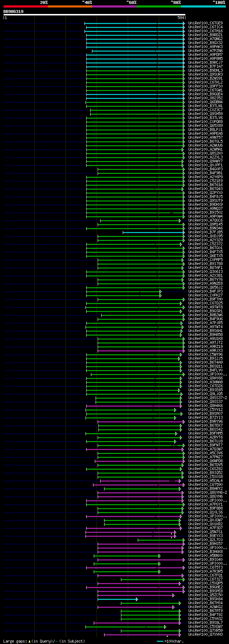Screen dimensions: 229x644
Task: Select the UniRef100_B9RY96 label
Action: click(205, 421)
